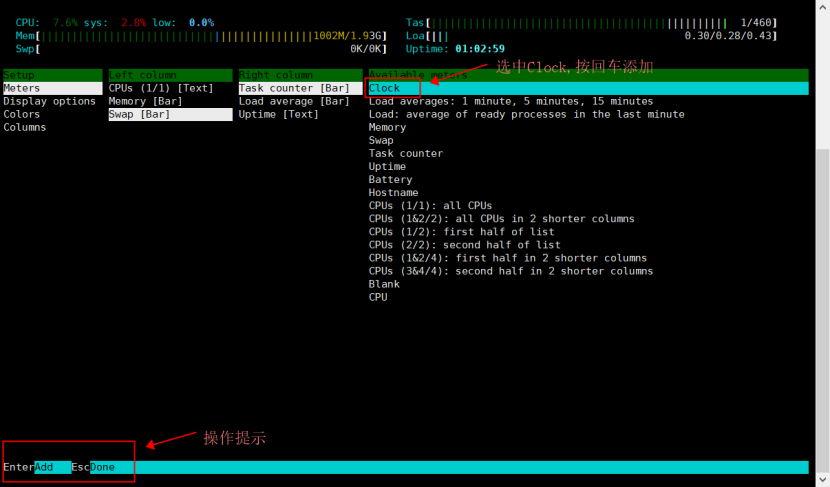Click the vertical scrollbar thumb
This screenshot has height=487, width=830.
pyautogui.click(x=823, y=310)
